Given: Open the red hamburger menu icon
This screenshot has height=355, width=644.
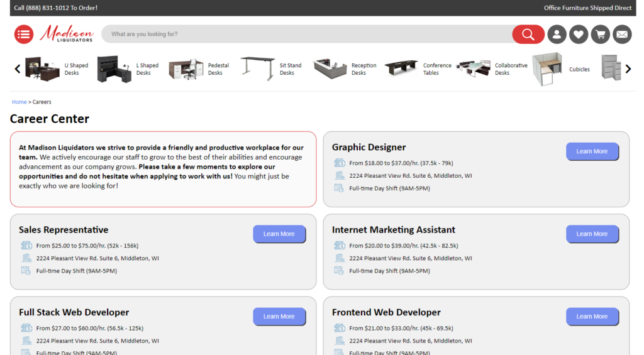Looking at the screenshot, I should (x=24, y=34).
